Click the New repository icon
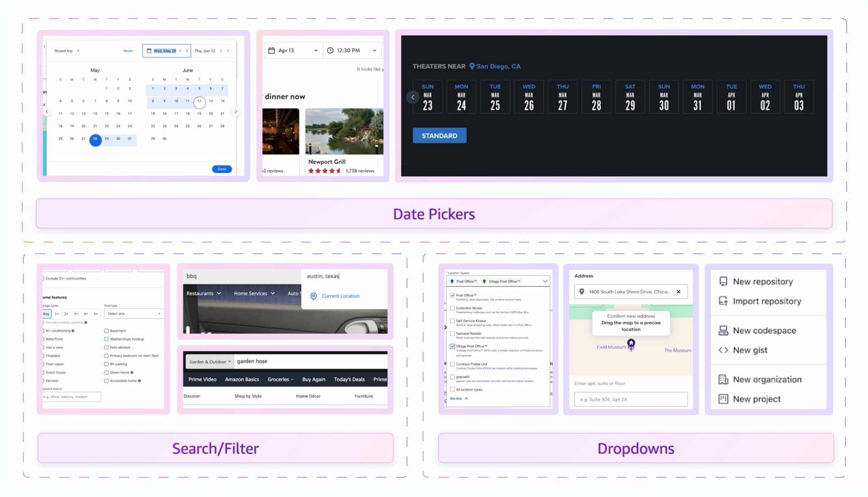868x497 pixels. tap(723, 282)
